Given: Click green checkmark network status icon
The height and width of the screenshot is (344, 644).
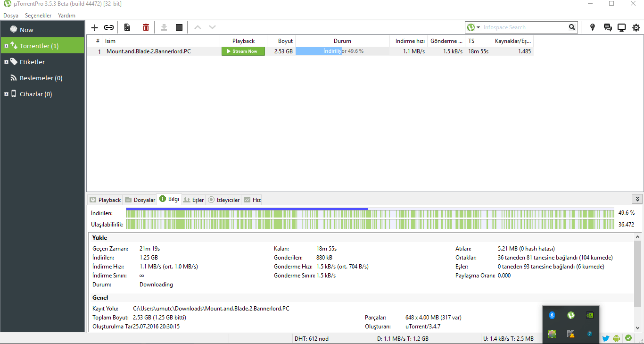Looking at the screenshot, I should (628, 338).
